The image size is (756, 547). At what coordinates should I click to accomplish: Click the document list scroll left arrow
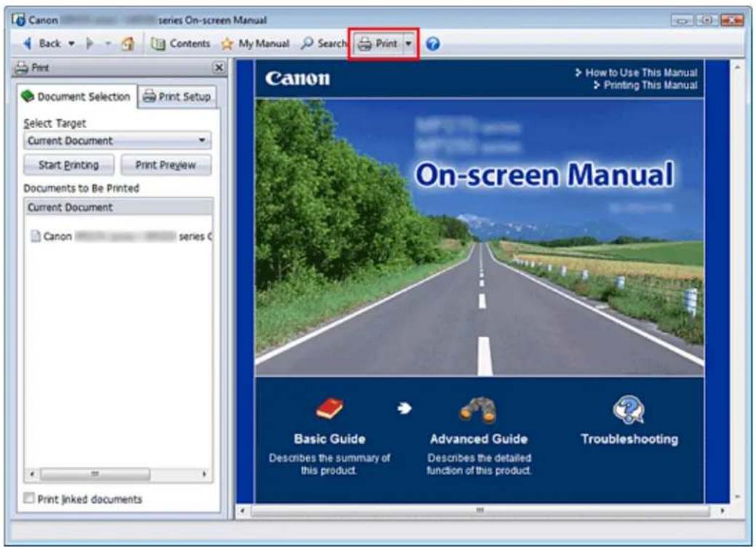click(x=32, y=474)
